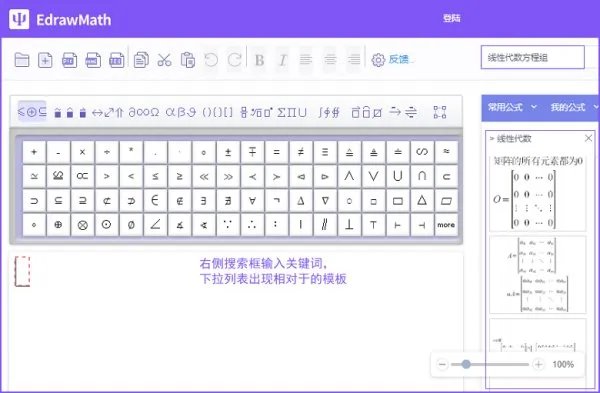The width and height of the screenshot is (600, 393).
Task: Select the Greek letters symbol group
Action: (181, 113)
